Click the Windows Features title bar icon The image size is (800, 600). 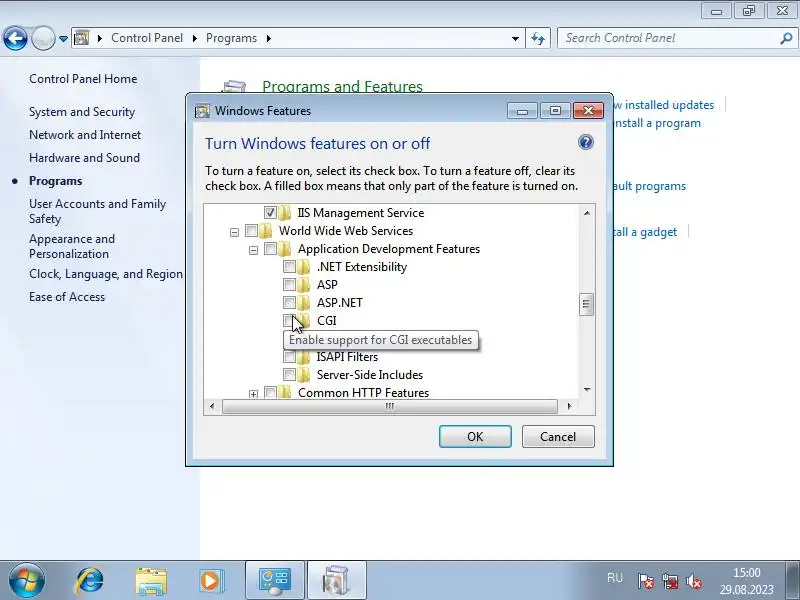tap(202, 111)
